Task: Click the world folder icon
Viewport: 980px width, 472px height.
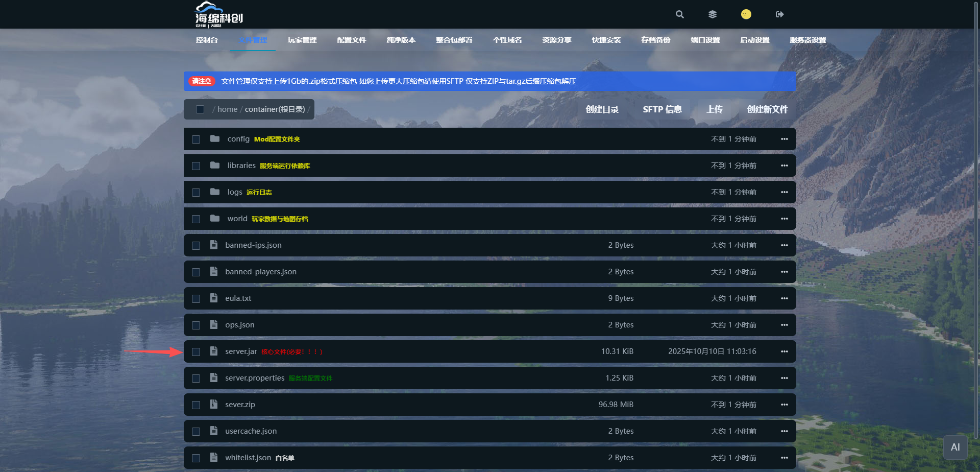Action: pos(215,218)
